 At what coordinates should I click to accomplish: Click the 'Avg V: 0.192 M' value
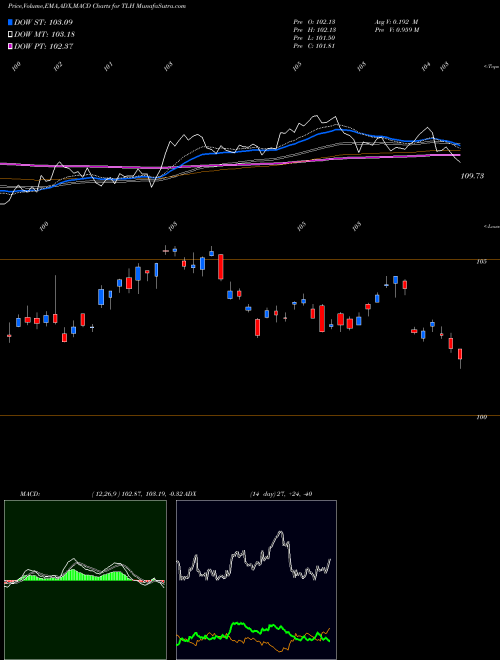[x=396, y=22]
